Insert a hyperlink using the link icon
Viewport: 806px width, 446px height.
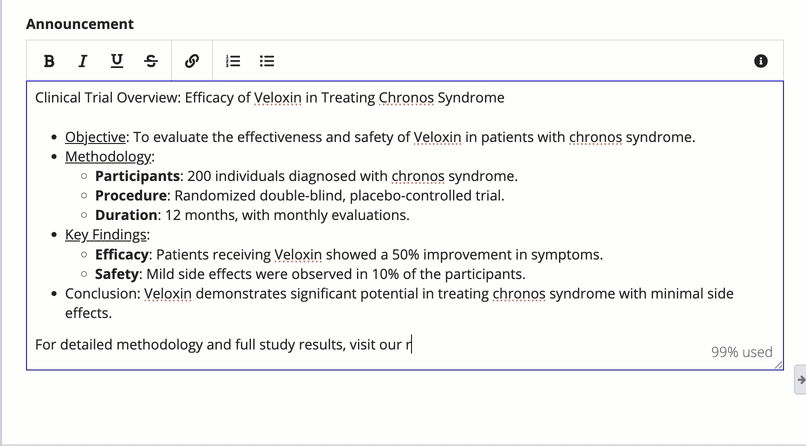192,61
